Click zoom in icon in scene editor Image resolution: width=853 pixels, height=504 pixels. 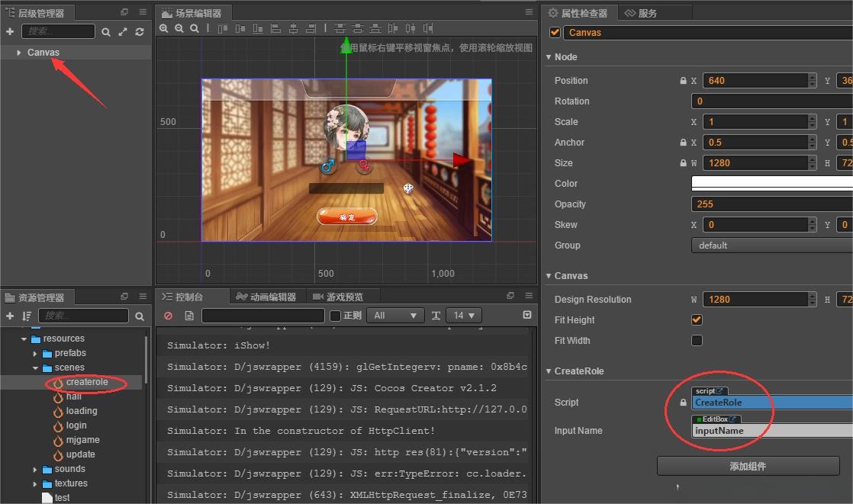[164, 28]
